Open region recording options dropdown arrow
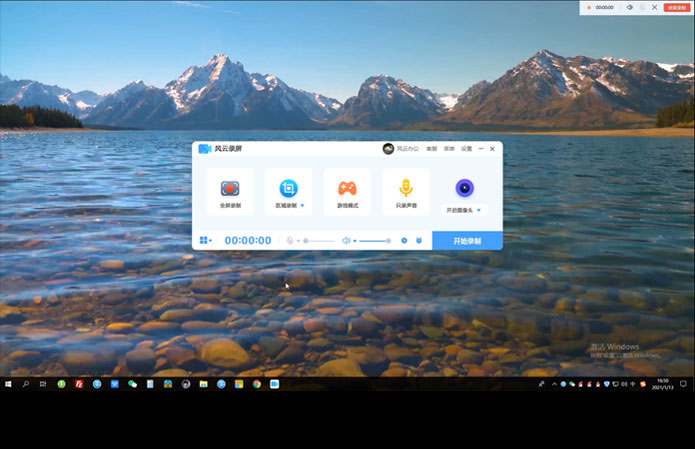Screen dimensions: 695x449 [302, 206]
